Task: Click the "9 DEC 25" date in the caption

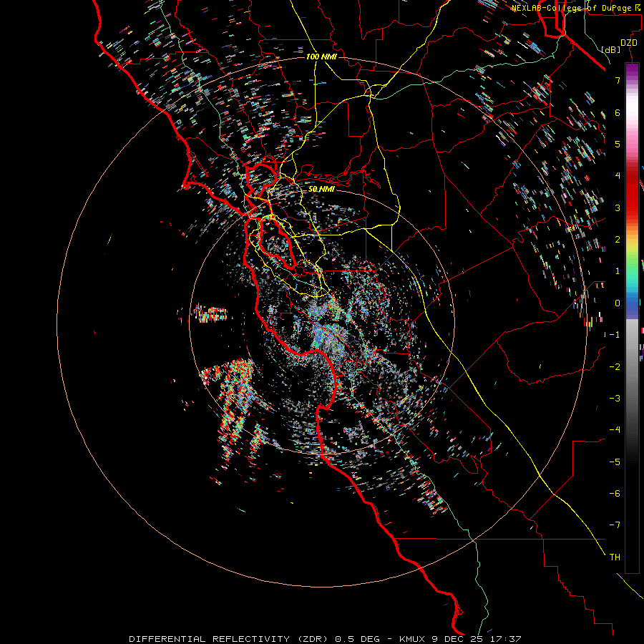Action: (x=457, y=639)
